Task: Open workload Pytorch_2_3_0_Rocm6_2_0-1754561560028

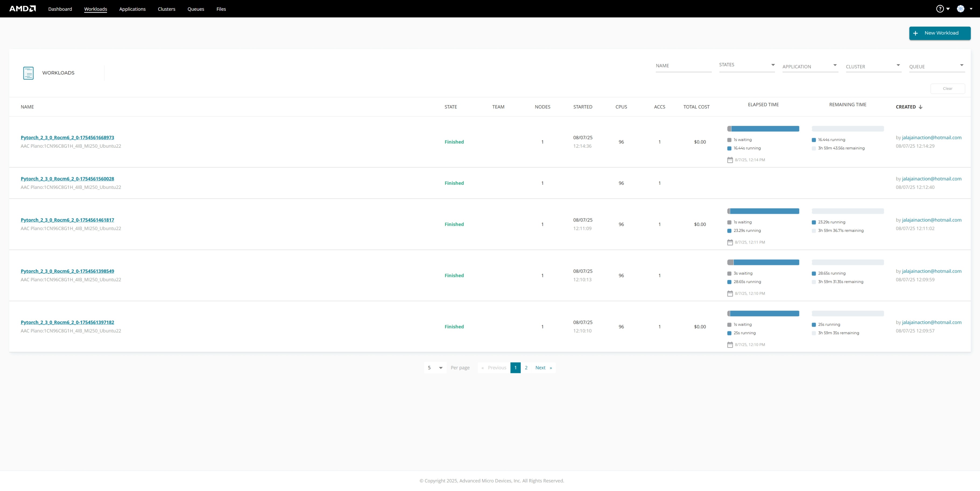Action: coord(67,179)
